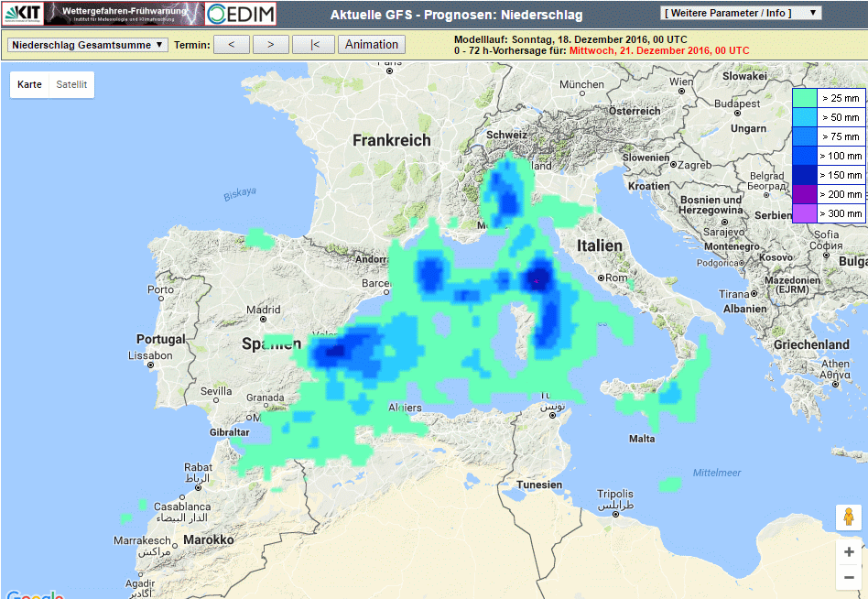868x599 pixels.
Task: Start the forecast Animation
Action: (x=372, y=44)
